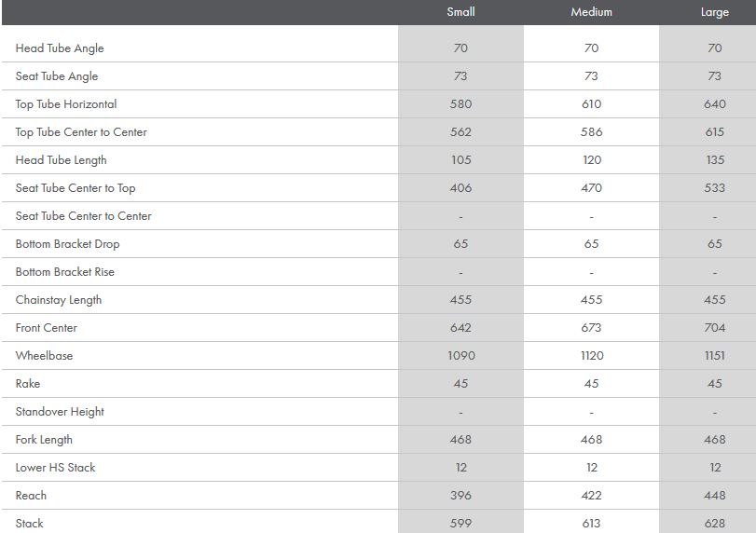Select the Seat Tube Angle row label
Viewport: 756px width, 533px height.
(x=57, y=76)
